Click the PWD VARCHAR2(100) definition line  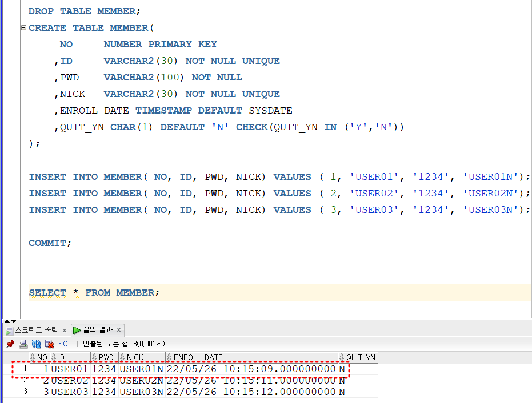(x=148, y=77)
